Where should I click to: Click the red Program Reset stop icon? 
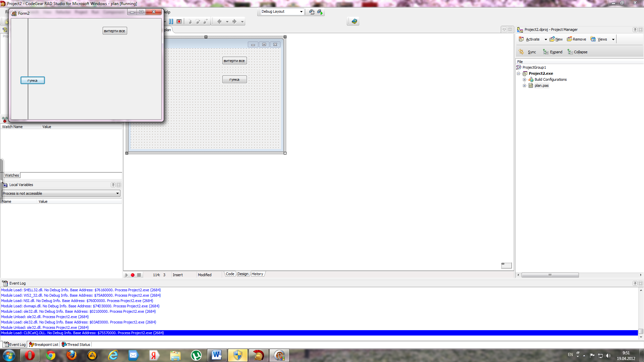(x=179, y=21)
